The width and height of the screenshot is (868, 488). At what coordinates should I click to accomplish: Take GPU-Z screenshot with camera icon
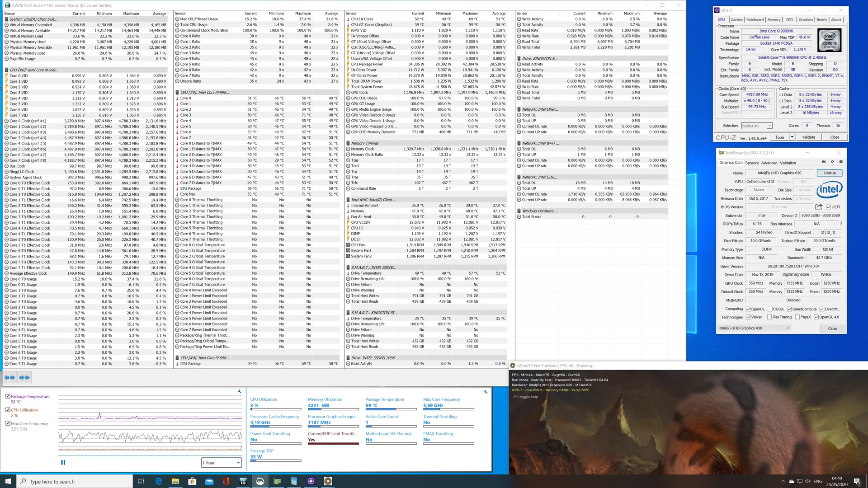click(x=824, y=162)
